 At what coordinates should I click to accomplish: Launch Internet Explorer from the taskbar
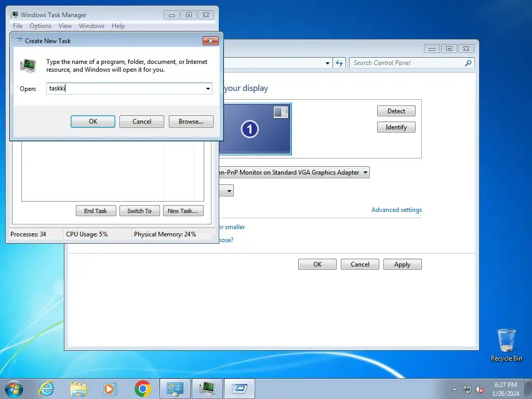coord(46,389)
